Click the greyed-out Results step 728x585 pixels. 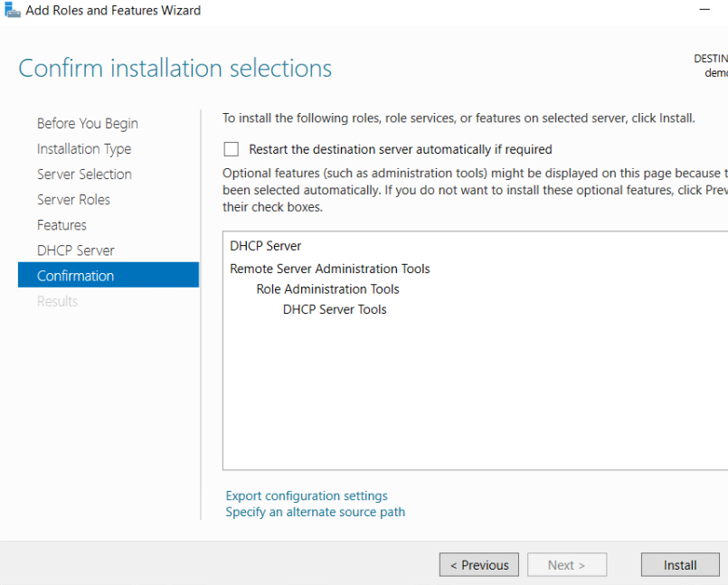tap(57, 301)
